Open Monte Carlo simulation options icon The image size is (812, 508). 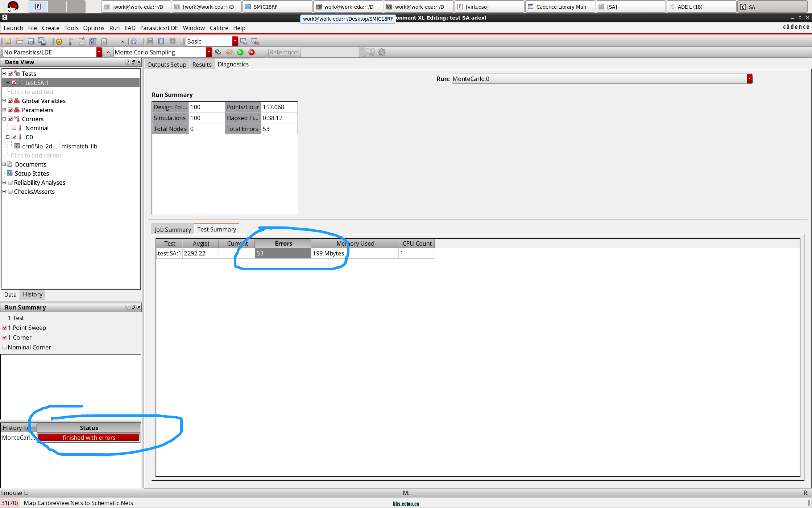[x=218, y=52]
